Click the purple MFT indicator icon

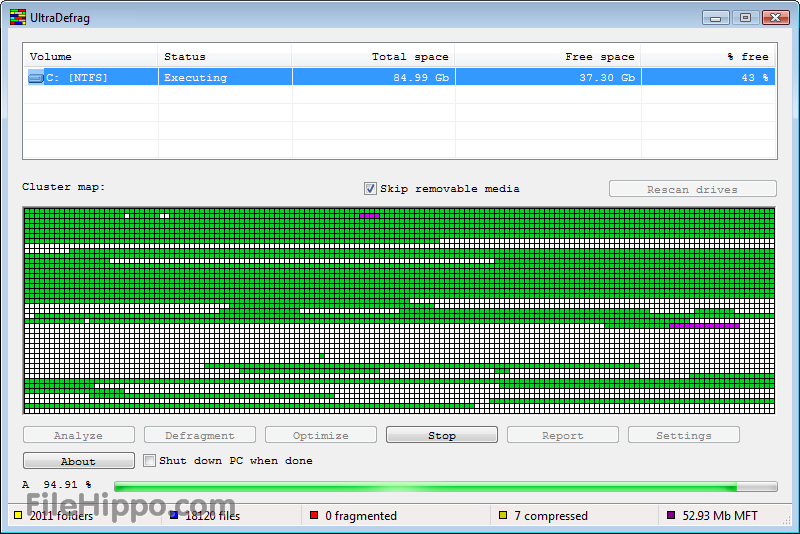[x=671, y=516]
